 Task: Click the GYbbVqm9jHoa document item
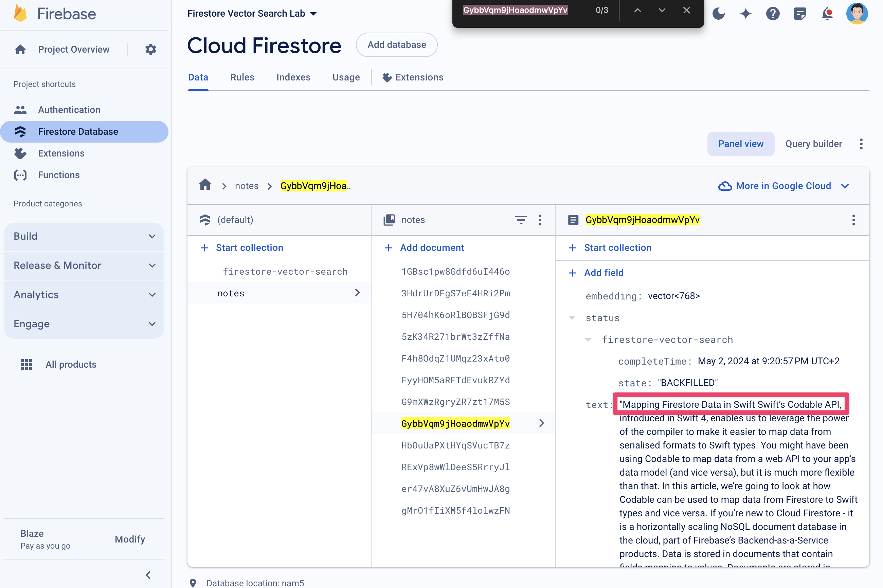tap(455, 423)
